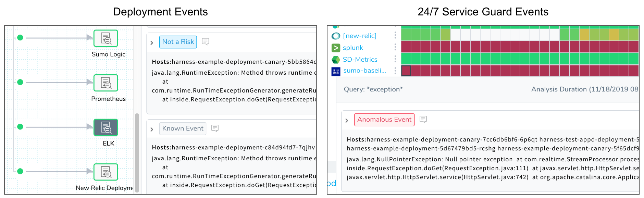The width and height of the screenshot is (644, 198).
Task: Click Hosts line under Not a Risk
Action: point(234,62)
